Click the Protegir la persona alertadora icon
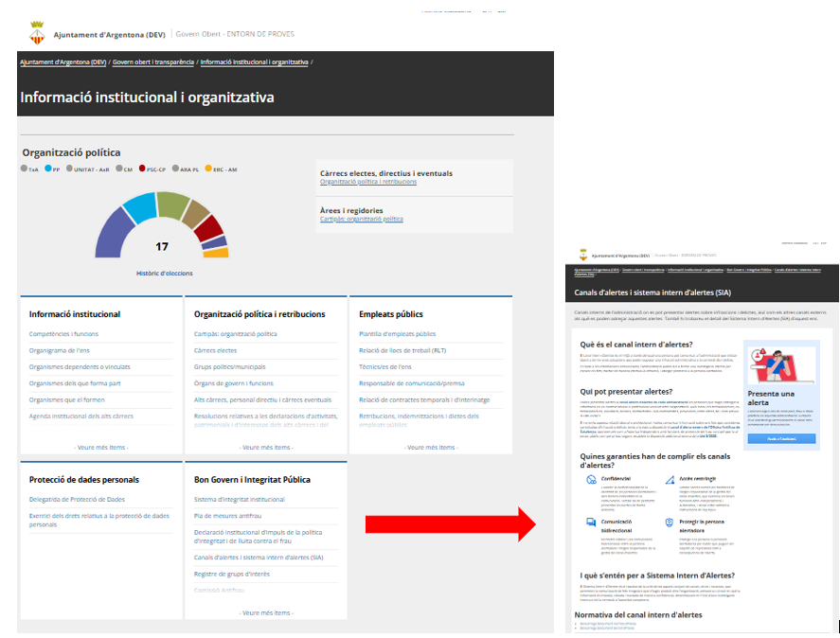This screenshot has width=840, height=638. [x=669, y=523]
